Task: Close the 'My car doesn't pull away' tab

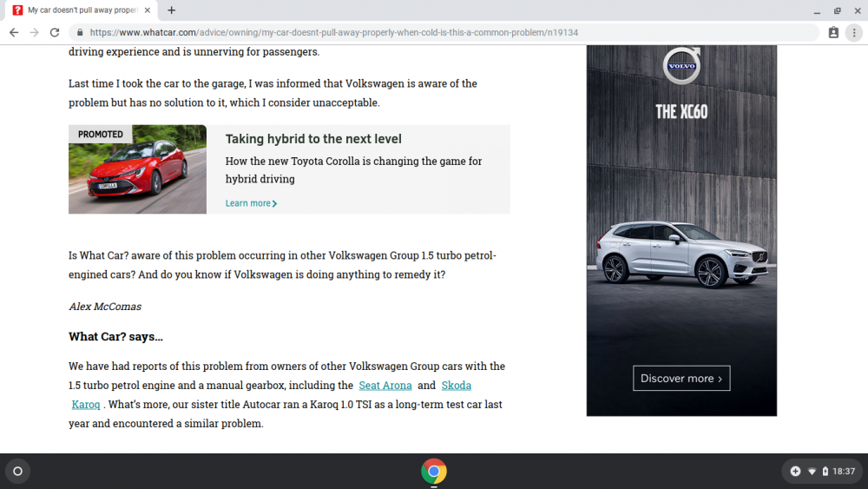Action: pyautogui.click(x=148, y=10)
